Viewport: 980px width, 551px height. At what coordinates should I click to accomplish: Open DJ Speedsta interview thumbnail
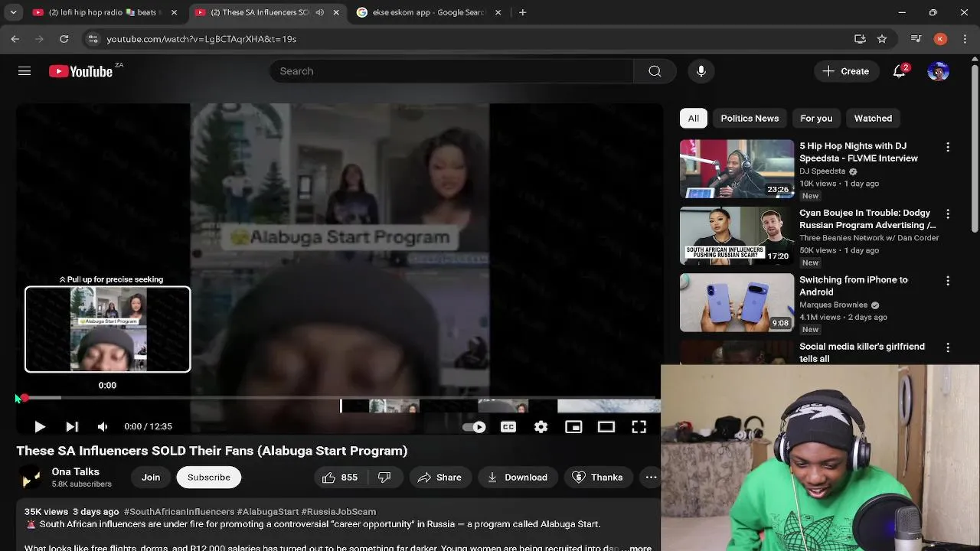pyautogui.click(x=737, y=168)
